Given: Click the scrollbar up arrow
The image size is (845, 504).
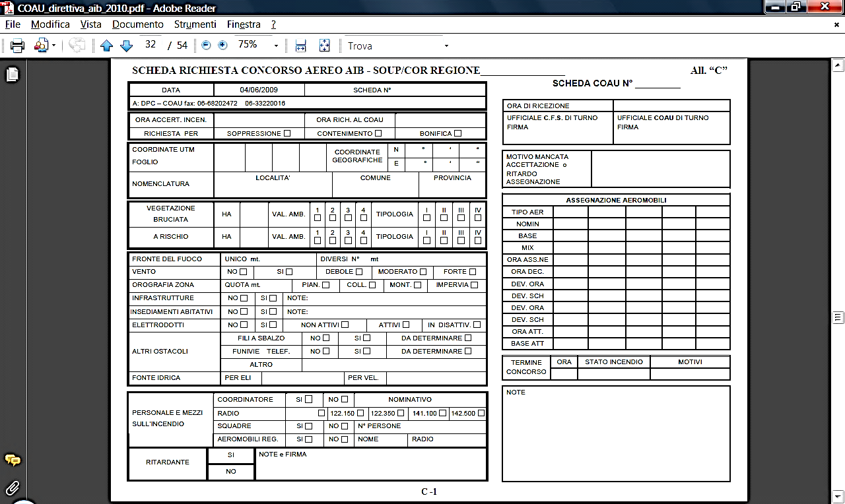Looking at the screenshot, I should 837,65.
